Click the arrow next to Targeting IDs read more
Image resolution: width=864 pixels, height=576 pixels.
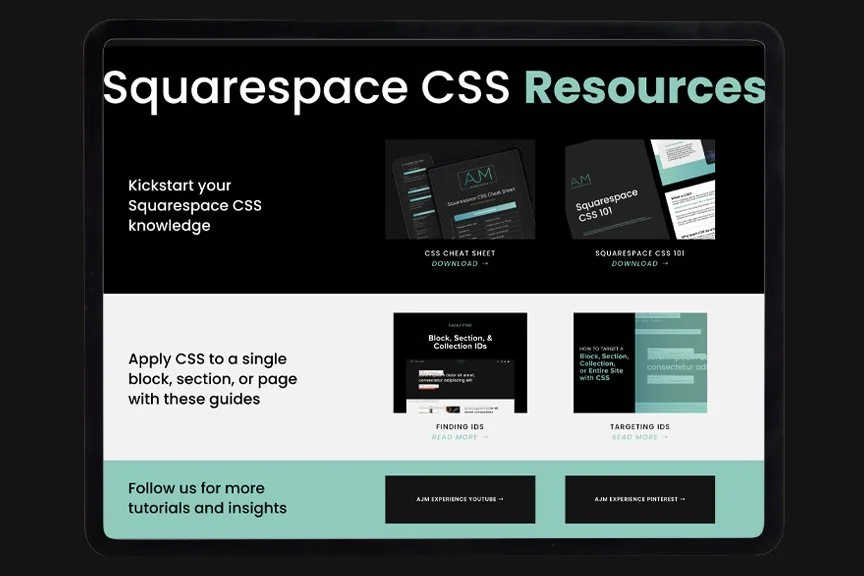coord(665,437)
